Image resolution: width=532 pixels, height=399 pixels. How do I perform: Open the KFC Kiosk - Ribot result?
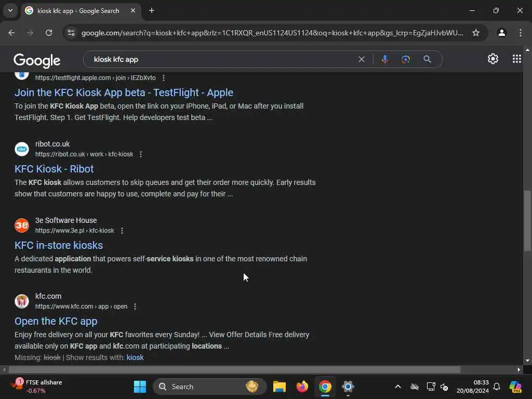[54, 169]
